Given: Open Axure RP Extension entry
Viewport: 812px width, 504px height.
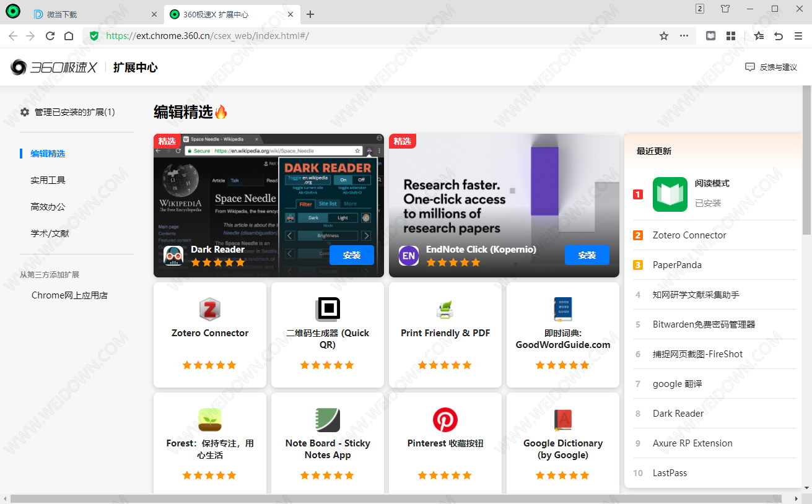Looking at the screenshot, I should tap(692, 443).
